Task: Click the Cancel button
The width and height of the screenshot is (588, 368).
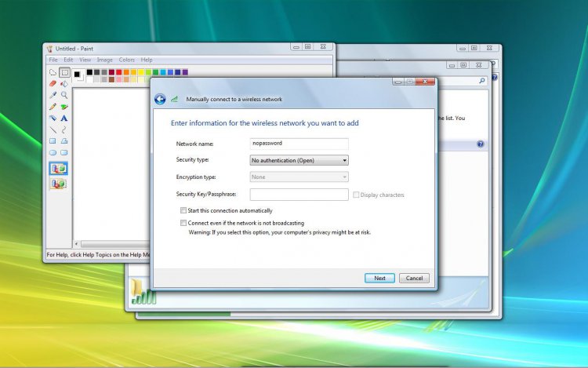Action: pyautogui.click(x=414, y=278)
